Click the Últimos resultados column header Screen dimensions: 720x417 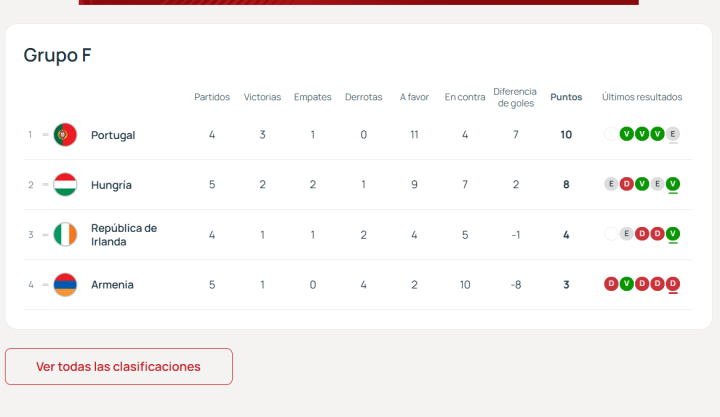[x=642, y=97]
